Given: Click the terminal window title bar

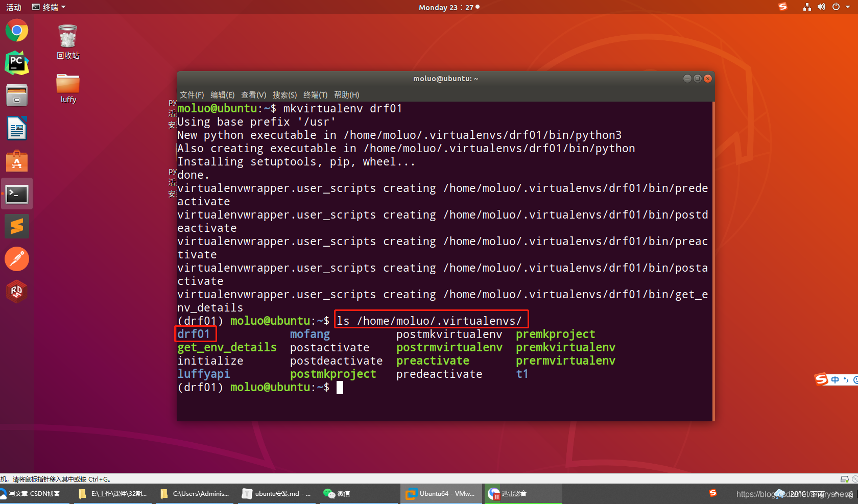Looking at the screenshot, I should point(445,79).
